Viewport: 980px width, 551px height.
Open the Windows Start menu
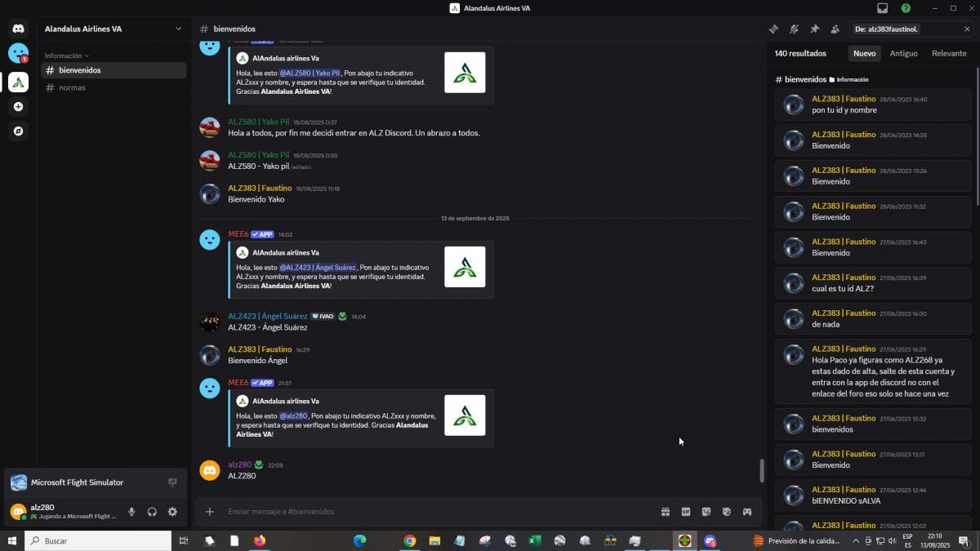pyautogui.click(x=12, y=540)
